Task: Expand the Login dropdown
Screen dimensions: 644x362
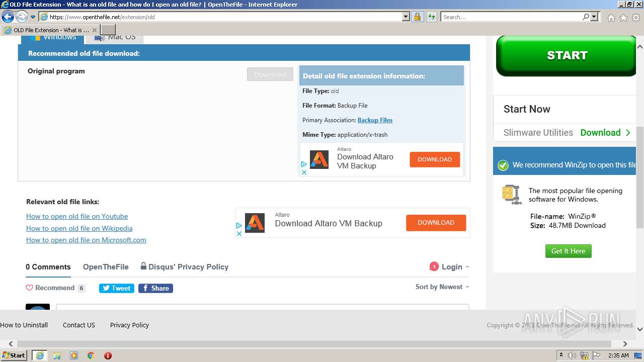Action: [455, 267]
